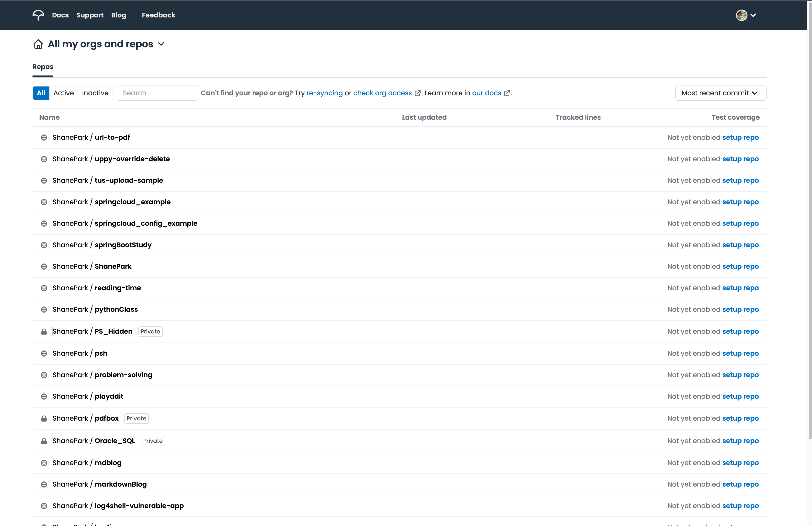
Task: Click the external link icon after check org access
Action: point(417,93)
